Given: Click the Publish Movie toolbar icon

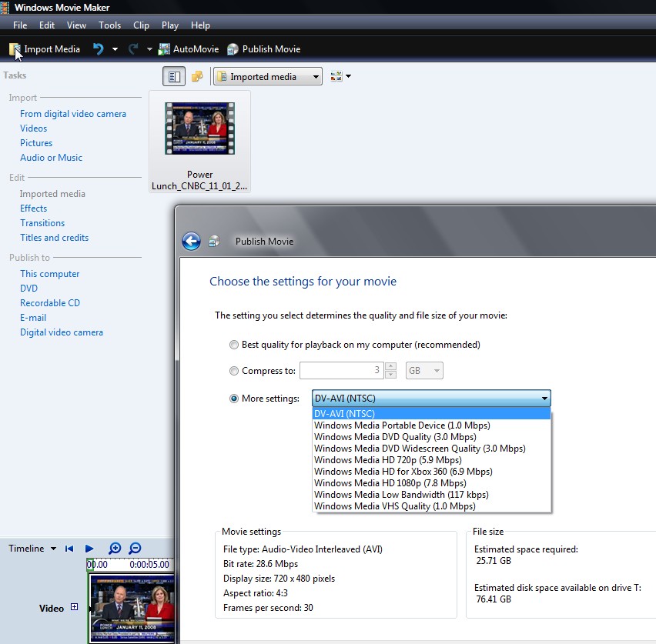Looking at the screenshot, I should 233,49.
